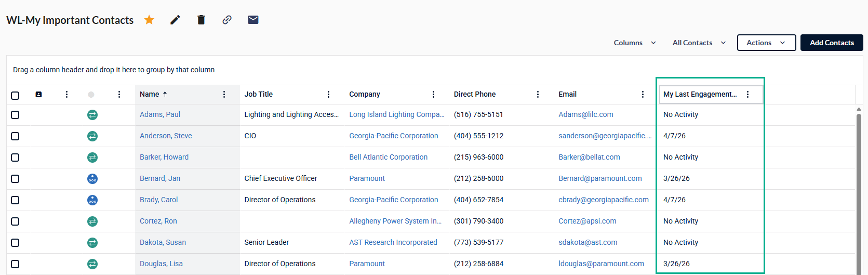Click the gray status circle header
868x275 pixels.
(91, 95)
